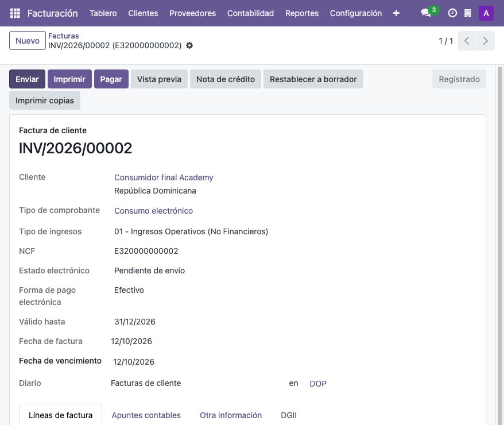Open the user avatar A menu
Screen dimensions: 504x425
486,13
